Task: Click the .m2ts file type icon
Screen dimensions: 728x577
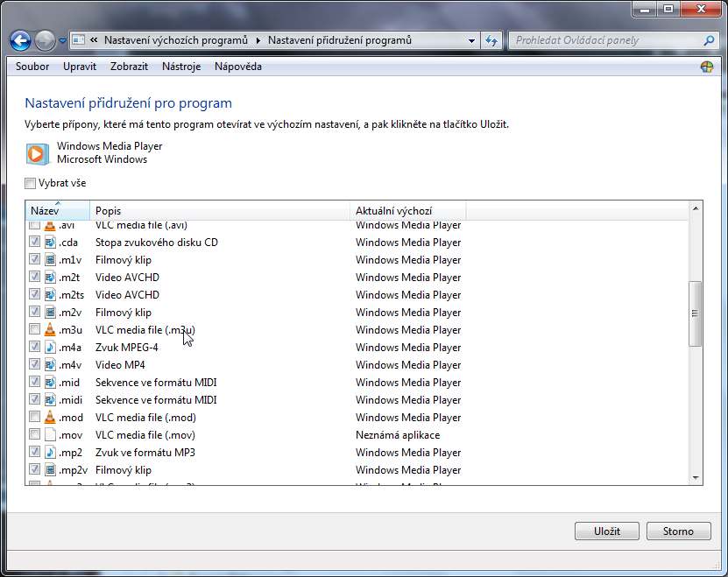Action: click(x=50, y=295)
